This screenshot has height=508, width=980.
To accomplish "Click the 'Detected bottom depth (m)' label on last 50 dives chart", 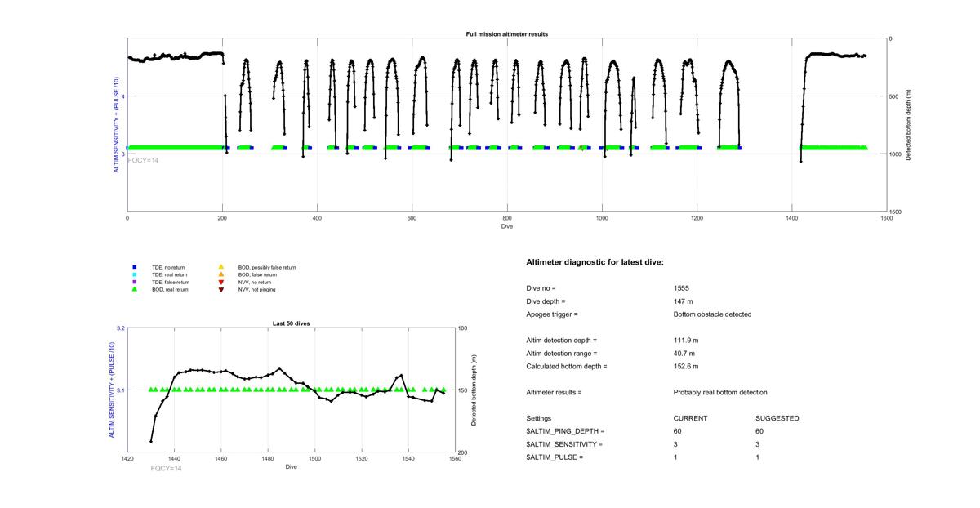I will pyautogui.click(x=474, y=390).
